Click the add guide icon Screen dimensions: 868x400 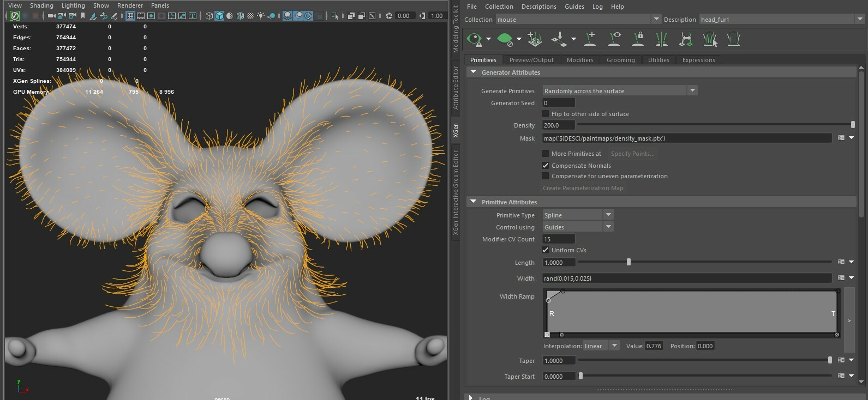[x=590, y=39]
